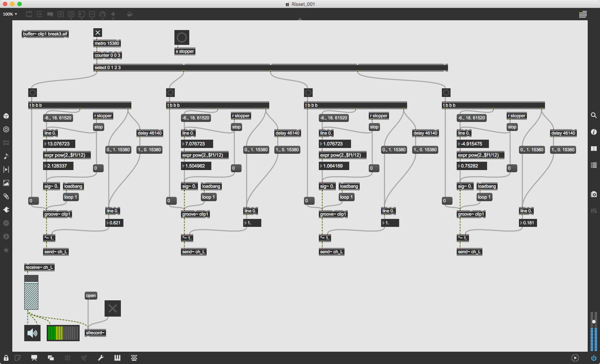600x364 pixels.
Task: Open the paperclip snippets icon in left sidebar
Action: [x=6, y=196]
